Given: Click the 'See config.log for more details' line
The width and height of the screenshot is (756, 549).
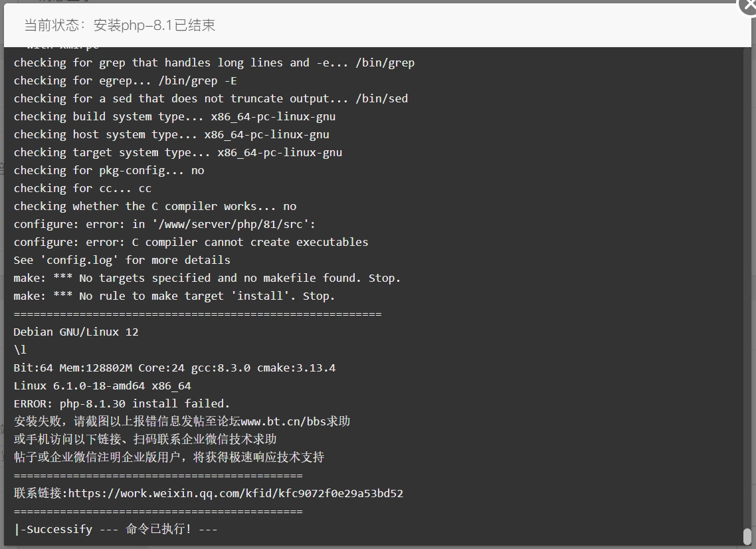Looking at the screenshot, I should (x=122, y=260).
